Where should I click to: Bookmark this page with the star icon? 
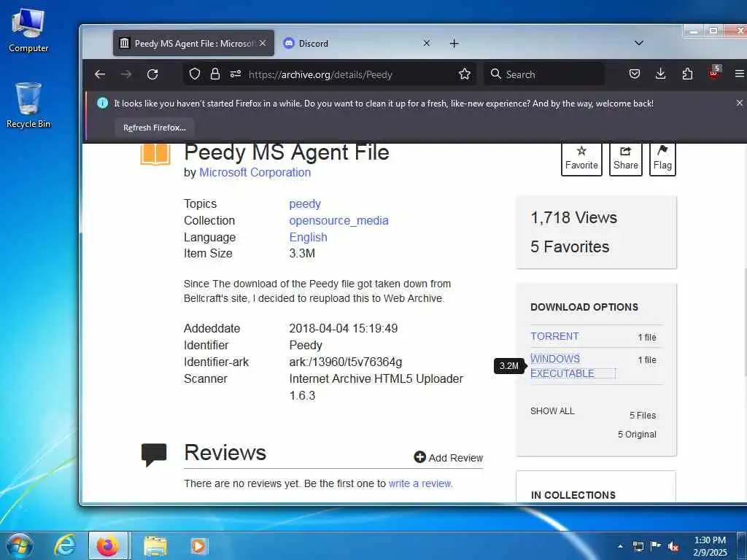pos(465,74)
